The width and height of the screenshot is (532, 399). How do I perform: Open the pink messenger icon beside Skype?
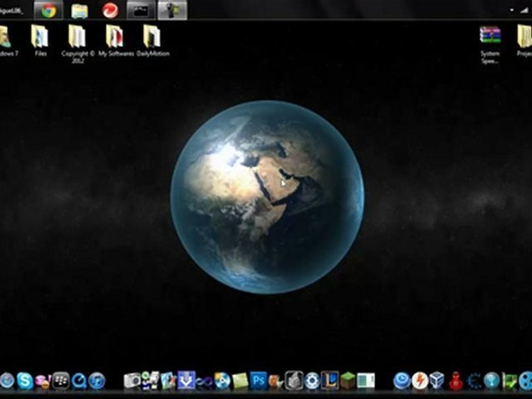click(x=43, y=381)
